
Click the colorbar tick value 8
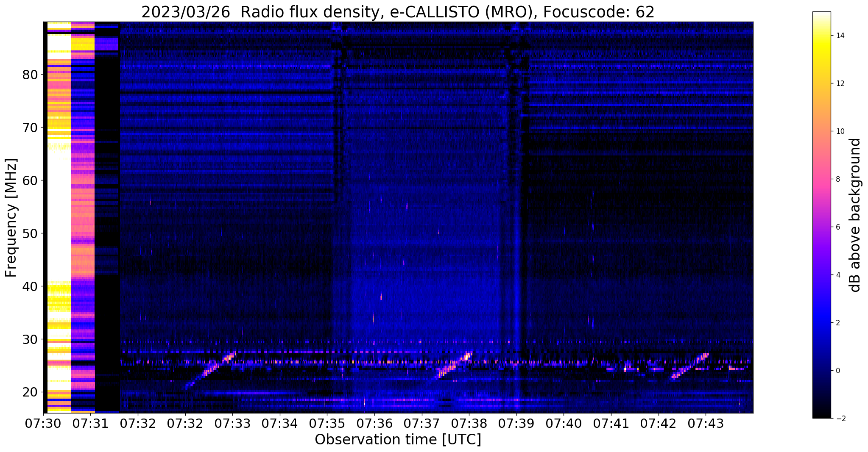[x=838, y=180]
